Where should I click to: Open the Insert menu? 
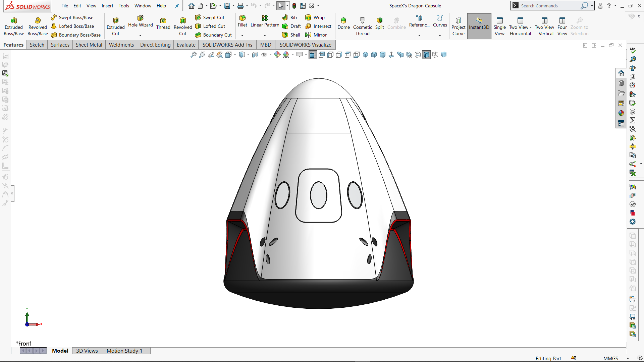coord(107,6)
